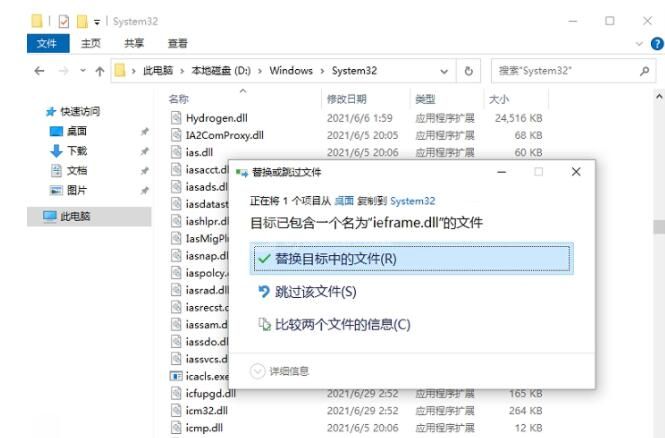The height and width of the screenshot is (438, 665).
Task: Select 此电脑 in navigation pane
Action: click(x=89, y=216)
